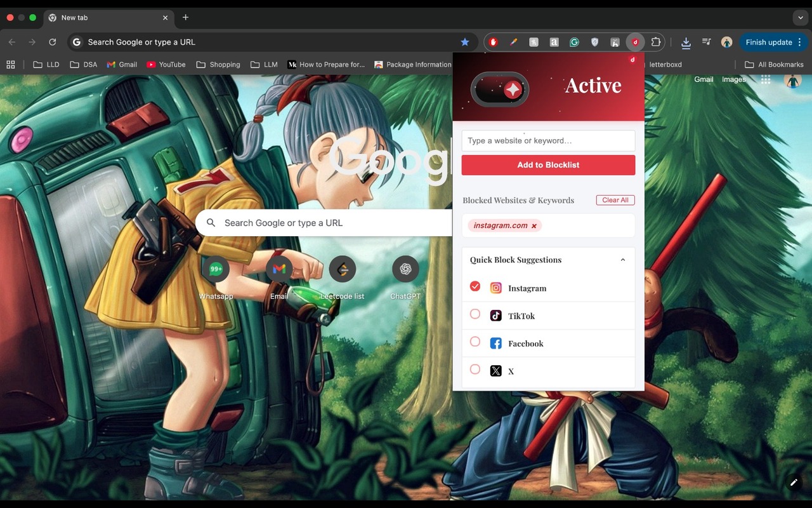Uncheck the Instagram quick block option
Screen dimensions: 812x508
pos(475,286)
